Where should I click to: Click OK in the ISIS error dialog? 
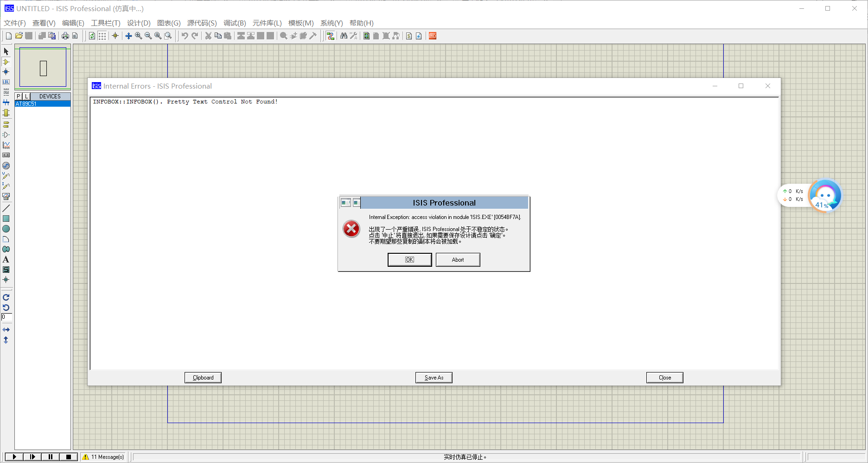(410, 260)
